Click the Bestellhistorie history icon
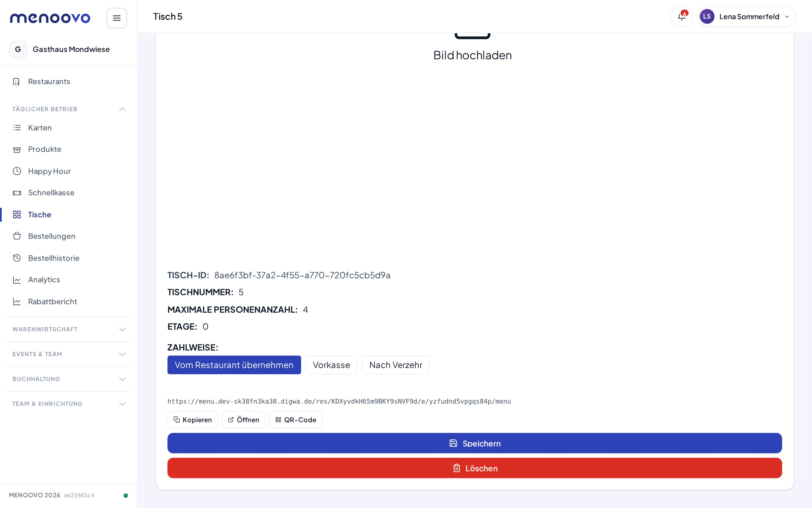This screenshot has height=508, width=812. point(17,258)
